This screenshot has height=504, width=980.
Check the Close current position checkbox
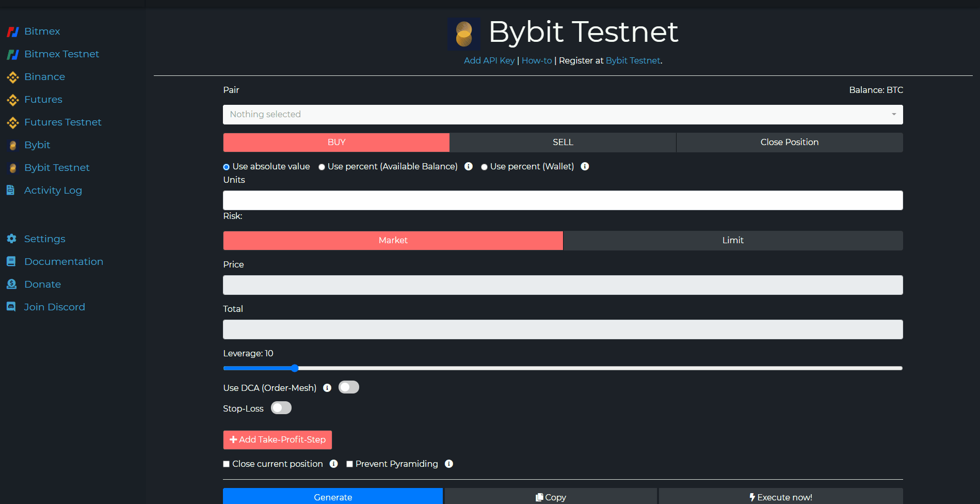[x=226, y=464]
